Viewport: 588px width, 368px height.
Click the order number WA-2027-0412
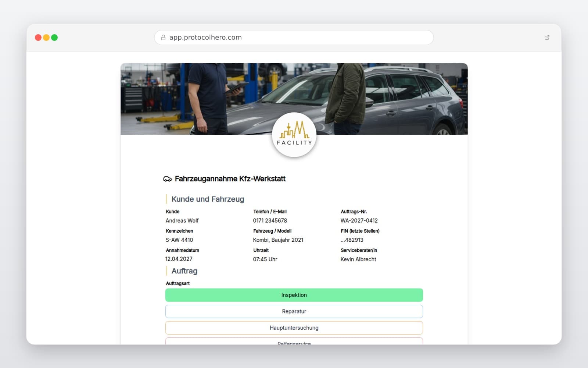(359, 220)
